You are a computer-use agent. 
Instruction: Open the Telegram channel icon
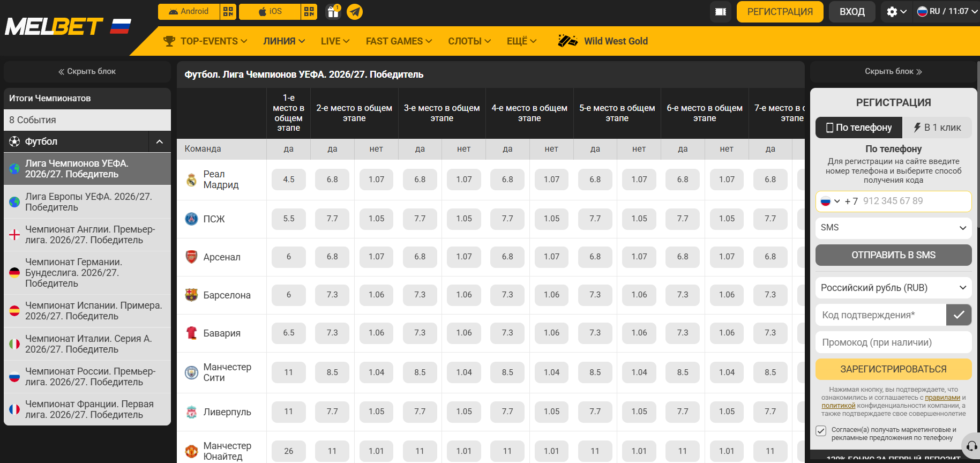(x=355, y=11)
